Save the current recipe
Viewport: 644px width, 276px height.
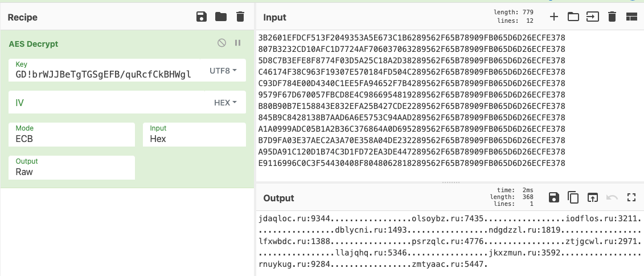[x=202, y=17]
